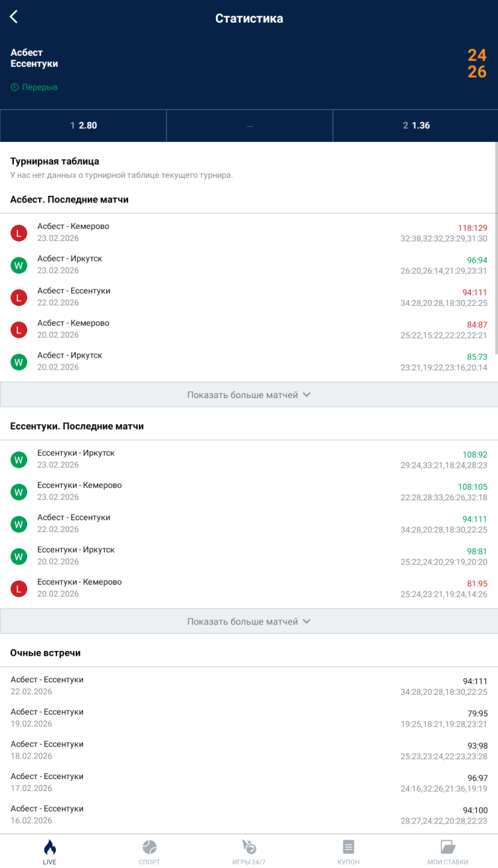
Task: Click the green W badge for Асбест - Иркутск 96:94
Action: (19, 265)
